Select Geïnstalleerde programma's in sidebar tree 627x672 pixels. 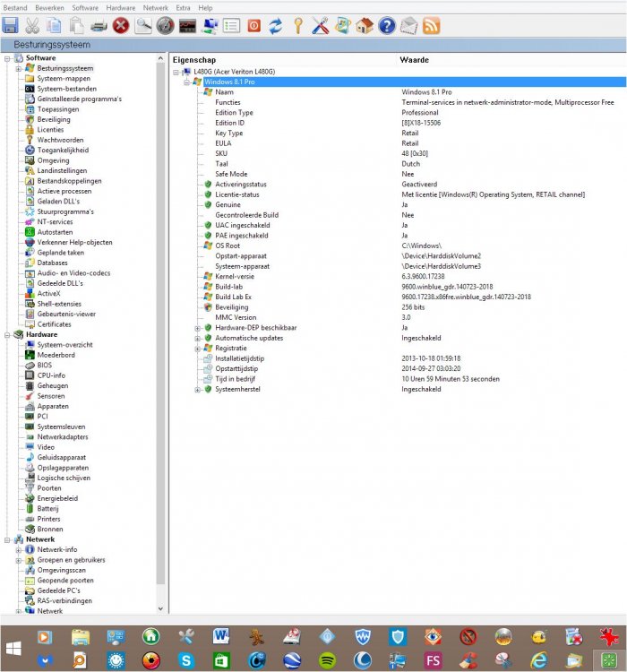click(79, 99)
